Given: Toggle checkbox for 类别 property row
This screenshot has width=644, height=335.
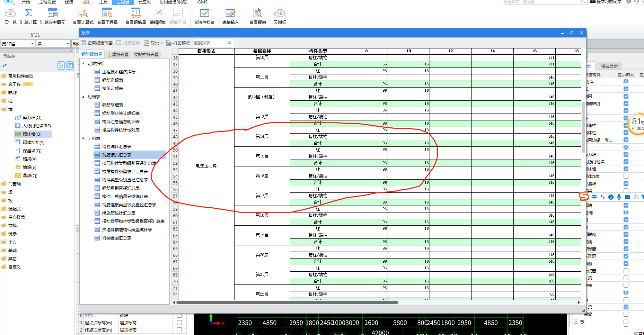Looking at the screenshot, I should tap(179, 315).
